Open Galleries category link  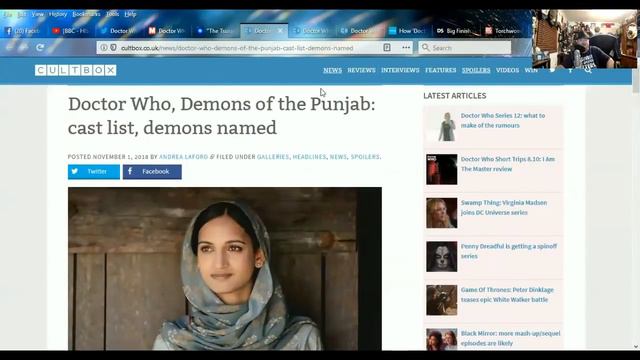point(273,157)
